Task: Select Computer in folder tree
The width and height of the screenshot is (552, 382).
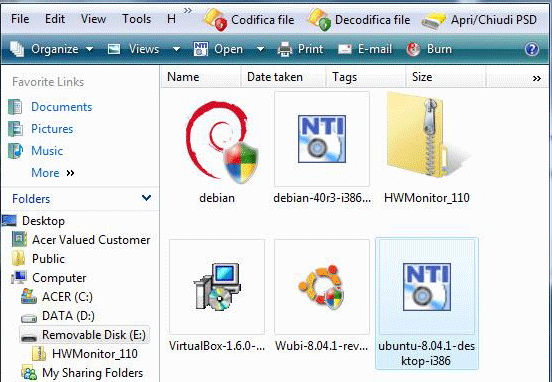Action: tap(59, 278)
